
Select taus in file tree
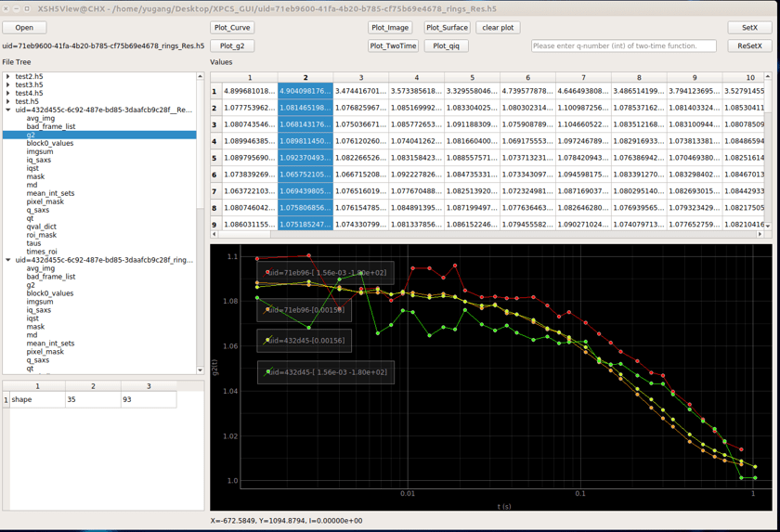(33, 243)
